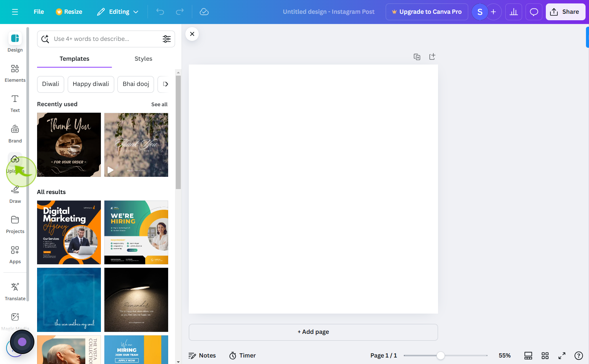
Task: Click Upgrade to Canva Pro
Action: [x=427, y=12]
